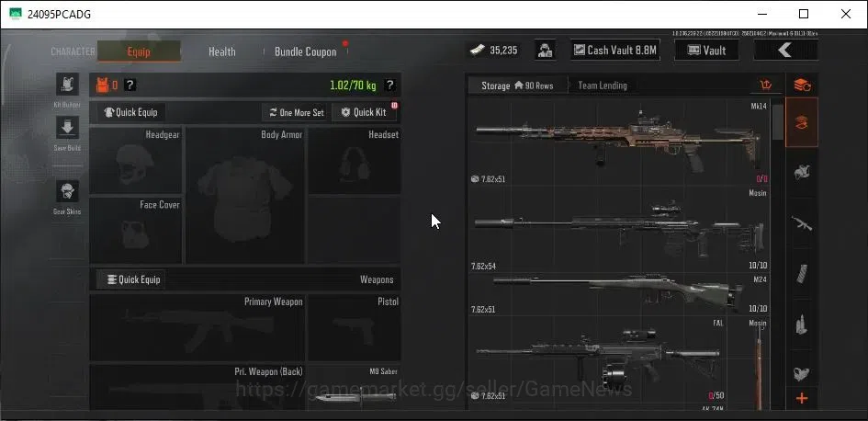Switch to the Equip tab

[x=139, y=51]
